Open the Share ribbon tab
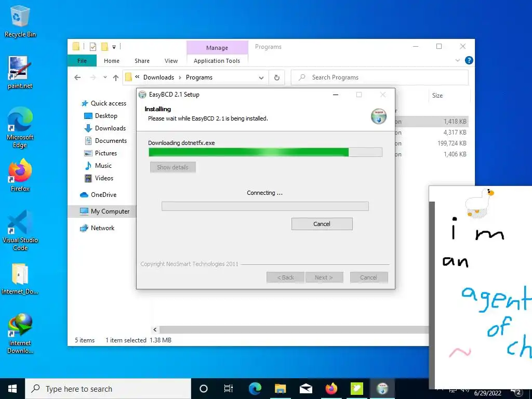Viewport: 532px width, 399px height. pyautogui.click(x=142, y=61)
